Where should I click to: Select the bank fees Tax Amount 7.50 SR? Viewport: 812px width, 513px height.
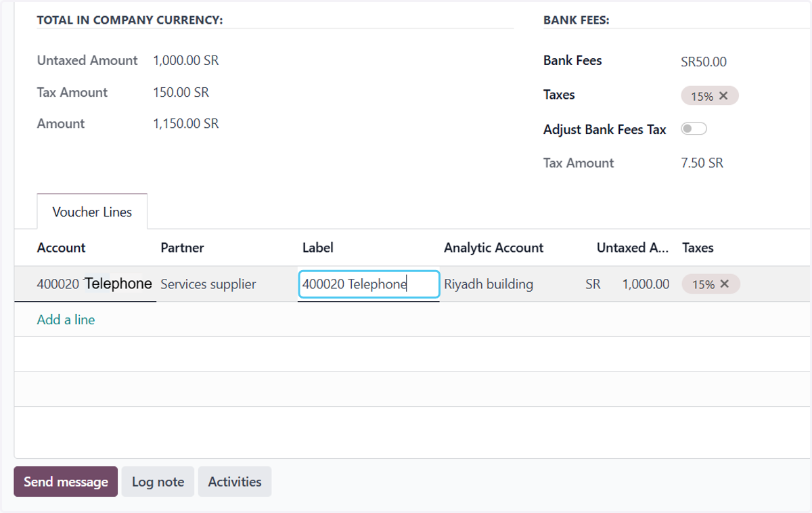coord(702,163)
